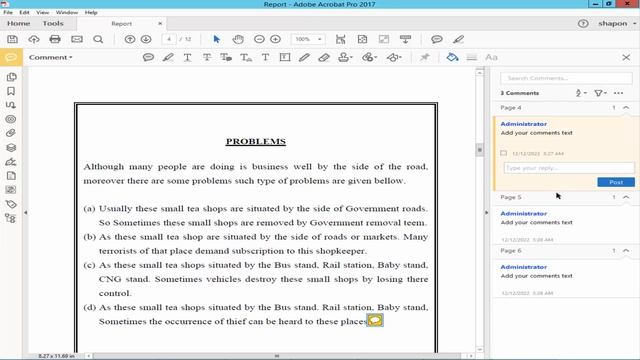Open the Window menu
640x360 pixels.
click(x=67, y=13)
